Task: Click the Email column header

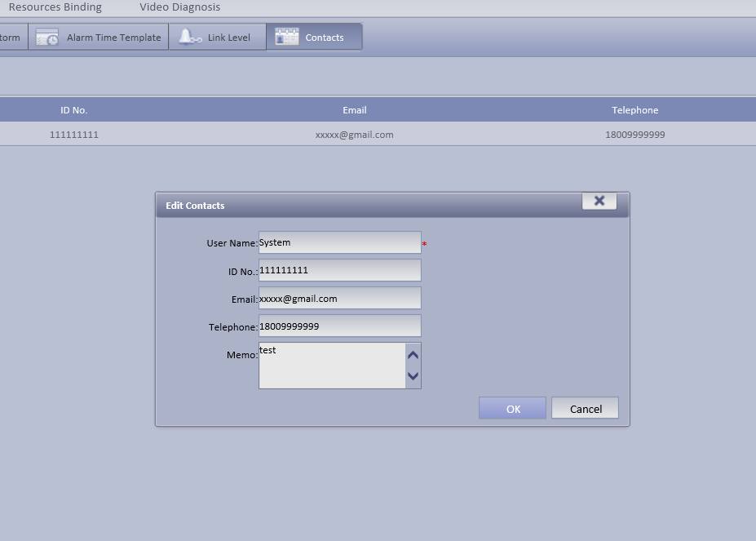Action: click(x=355, y=110)
